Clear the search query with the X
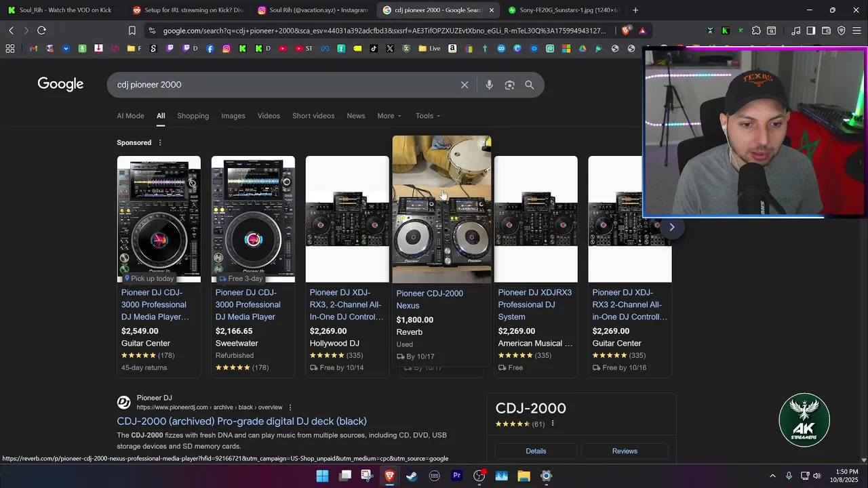Viewport: 868px width, 488px height. tap(465, 85)
